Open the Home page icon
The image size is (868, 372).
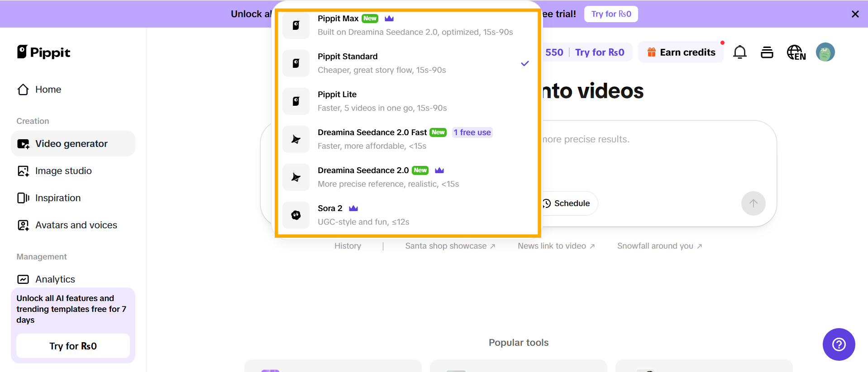point(23,89)
